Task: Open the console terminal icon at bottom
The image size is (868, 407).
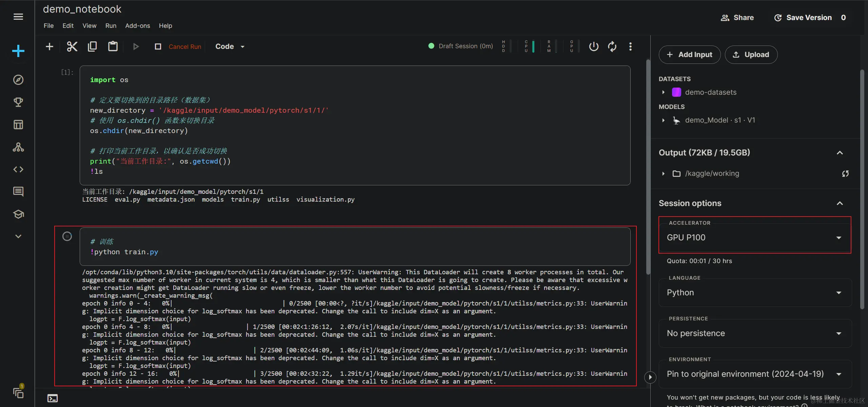Action: pos(53,398)
